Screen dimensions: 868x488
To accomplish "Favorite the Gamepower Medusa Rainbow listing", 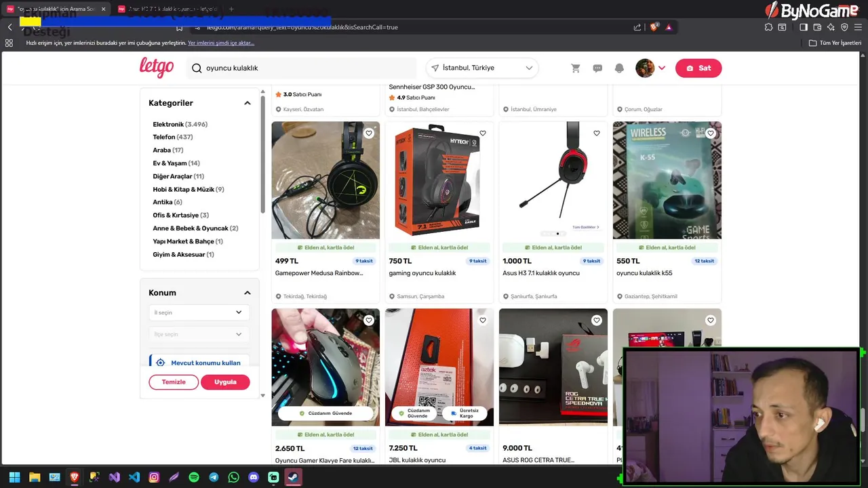I will 369,133.
